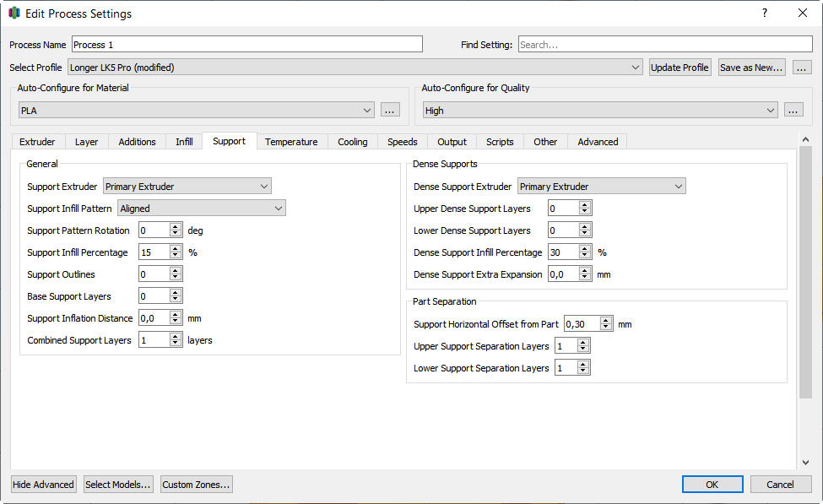Click the Save as New button
Image resolution: width=823 pixels, height=504 pixels.
point(751,68)
